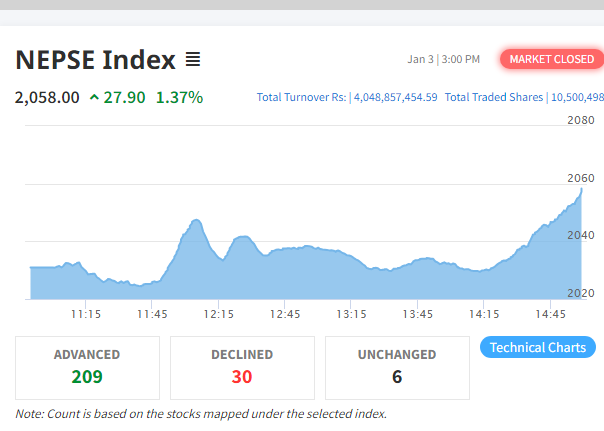Select the DECLINED 30 stocks box
604x431 pixels.
coord(242,367)
